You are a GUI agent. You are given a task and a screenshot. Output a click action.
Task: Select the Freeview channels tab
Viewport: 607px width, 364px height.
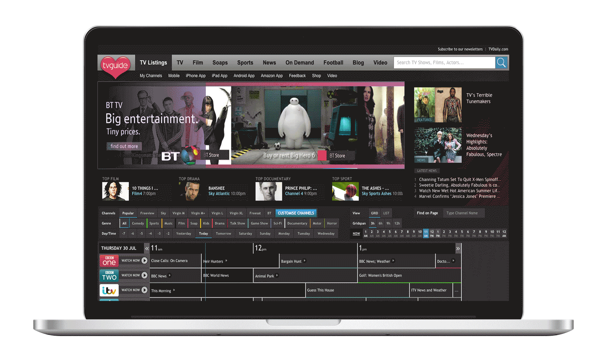[147, 213]
